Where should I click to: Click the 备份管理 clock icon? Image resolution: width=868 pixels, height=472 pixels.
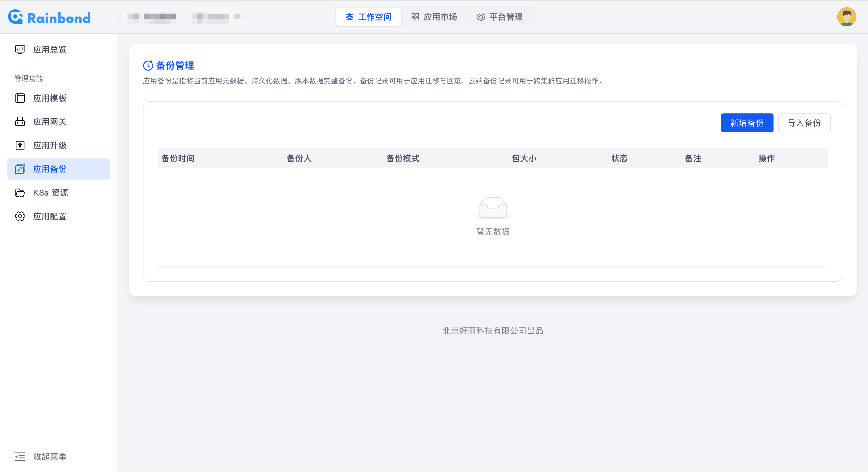(x=148, y=65)
